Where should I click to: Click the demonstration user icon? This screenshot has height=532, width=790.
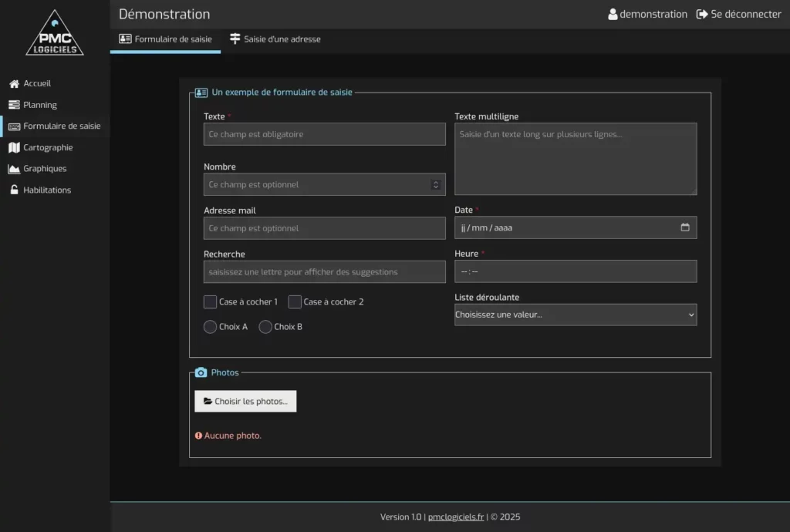pyautogui.click(x=613, y=14)
